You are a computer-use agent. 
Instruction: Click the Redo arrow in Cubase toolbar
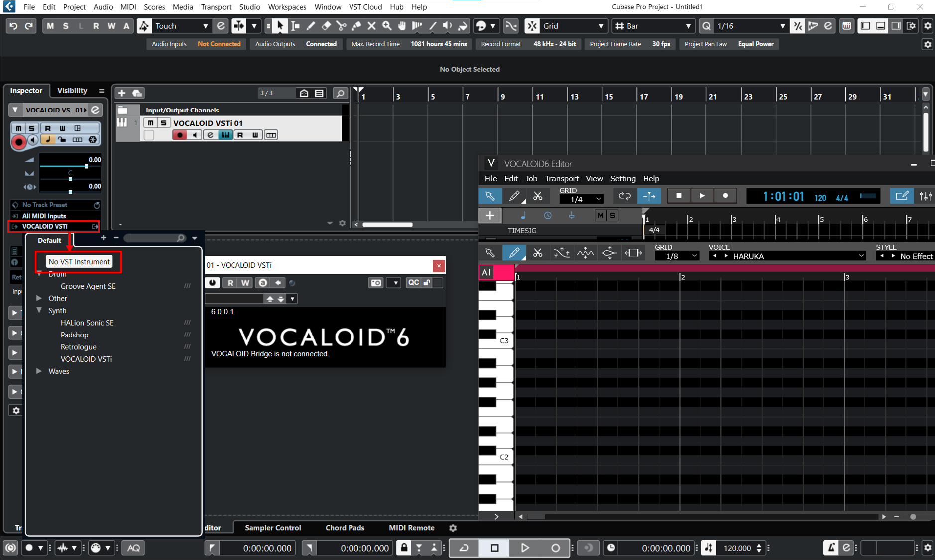(29, 26)
